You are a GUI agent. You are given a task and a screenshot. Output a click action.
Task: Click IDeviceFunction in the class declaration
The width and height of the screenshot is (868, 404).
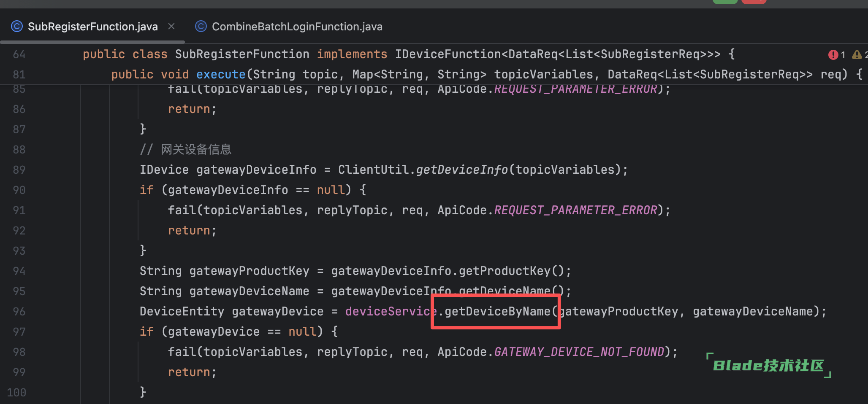[x=448, y=54]
